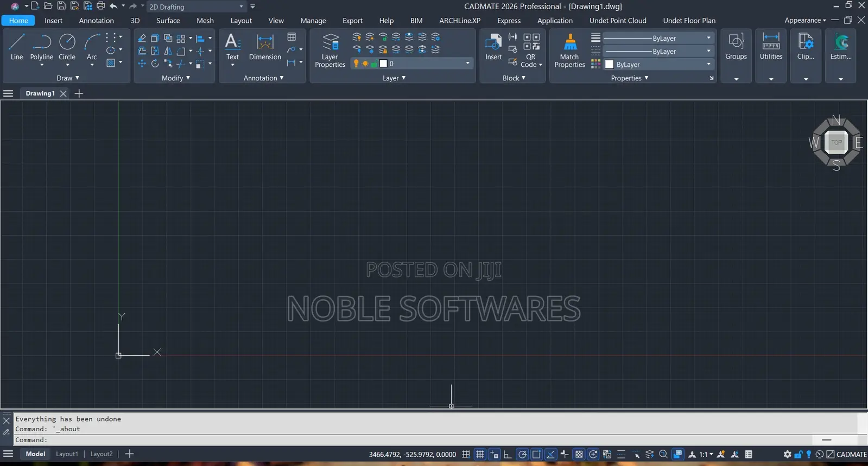Expand the Modify panel
868x466 pixels.
tap(176, 78)
